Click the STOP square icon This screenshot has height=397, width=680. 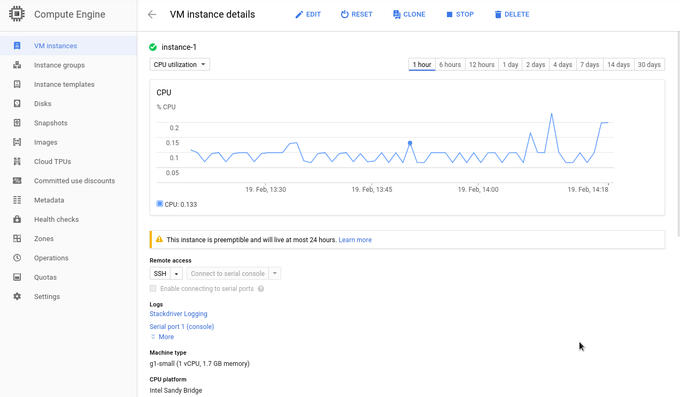(449, 14)
